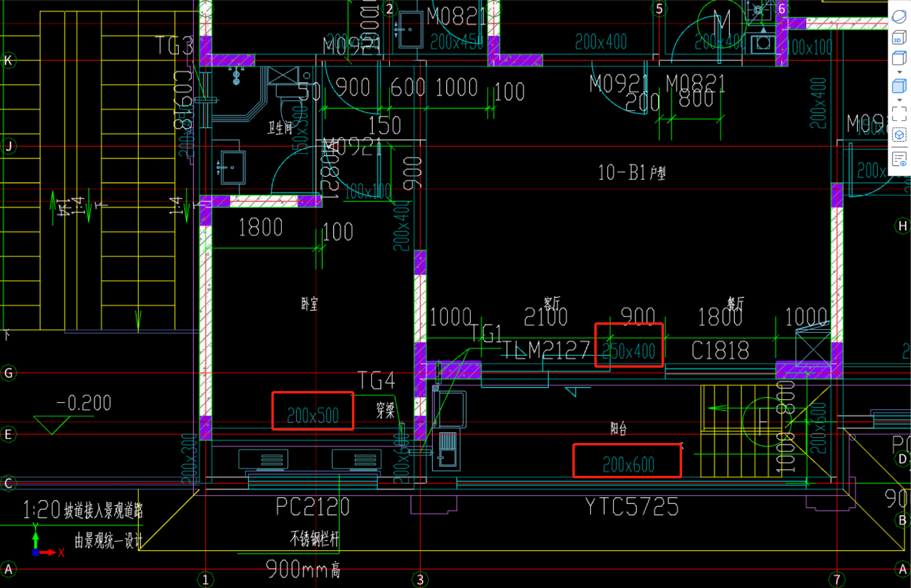Click the horizontal 200x600 balcony beam label
The width and height of the screenshot is (911, 588).
click(628, 464)
